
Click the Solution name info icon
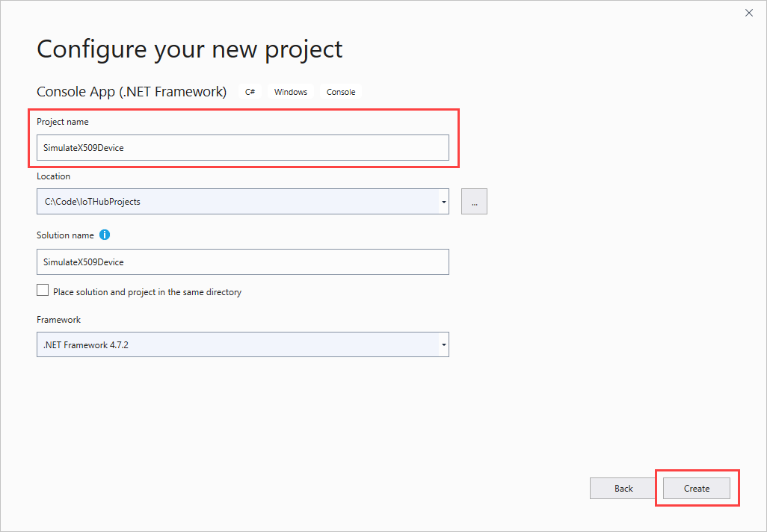(x=105, y=235)
